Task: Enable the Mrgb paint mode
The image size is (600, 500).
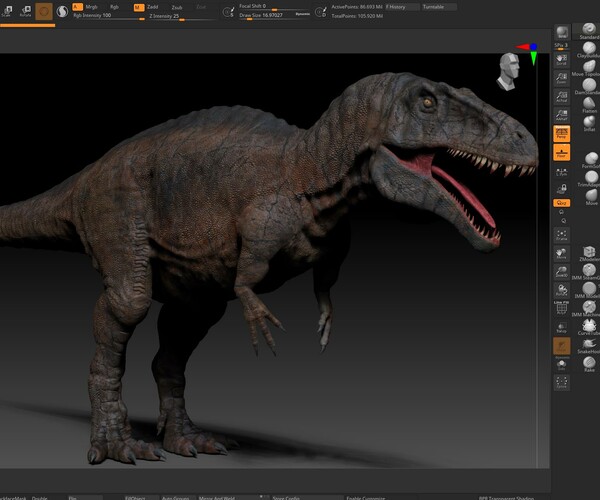Action: pos(91,7)
